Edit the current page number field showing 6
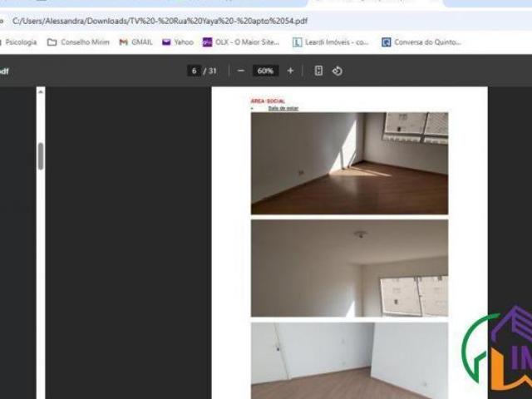The image size is (532, 399). pos(194,71)
